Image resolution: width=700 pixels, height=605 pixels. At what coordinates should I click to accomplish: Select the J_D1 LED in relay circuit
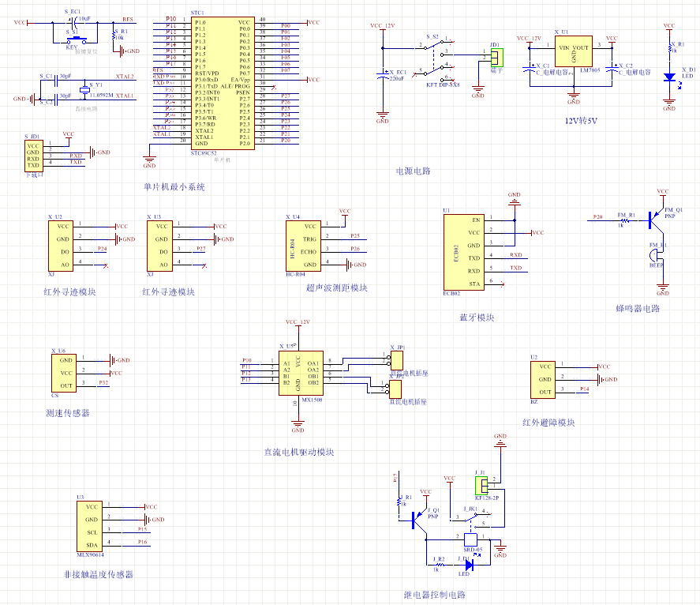tap(469, 566)
